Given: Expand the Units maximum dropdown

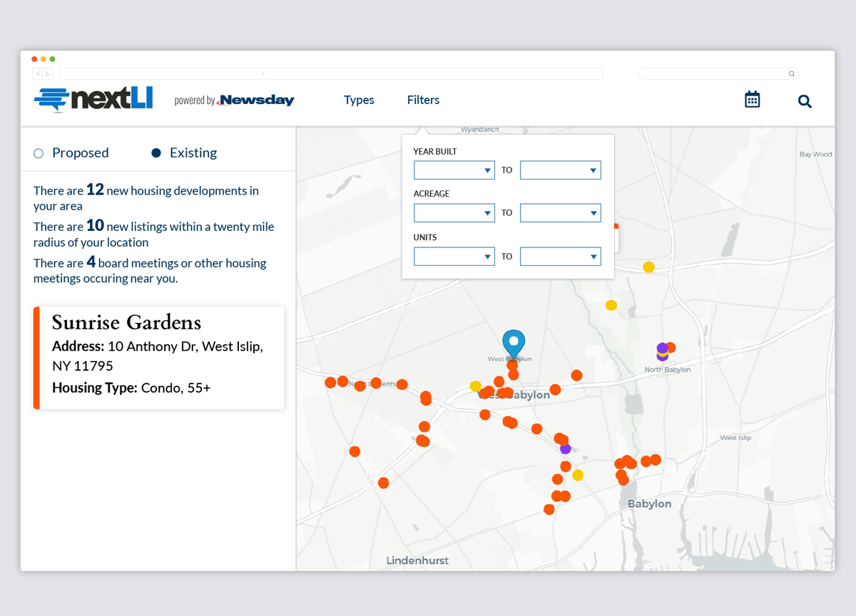Looking at the screenshot, I should tap(560, 257).
